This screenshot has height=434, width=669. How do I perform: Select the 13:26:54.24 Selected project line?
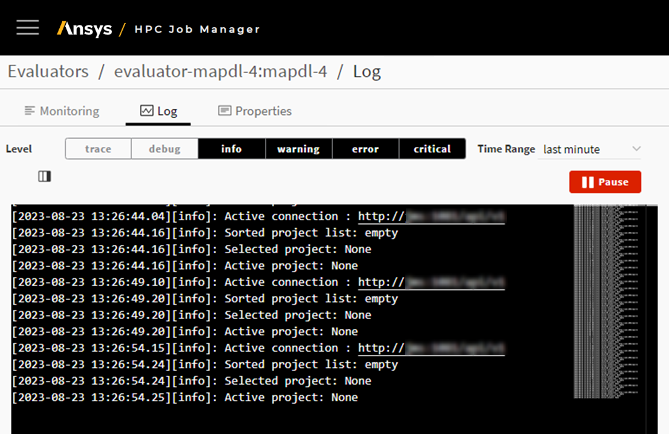tap(192, 381)
